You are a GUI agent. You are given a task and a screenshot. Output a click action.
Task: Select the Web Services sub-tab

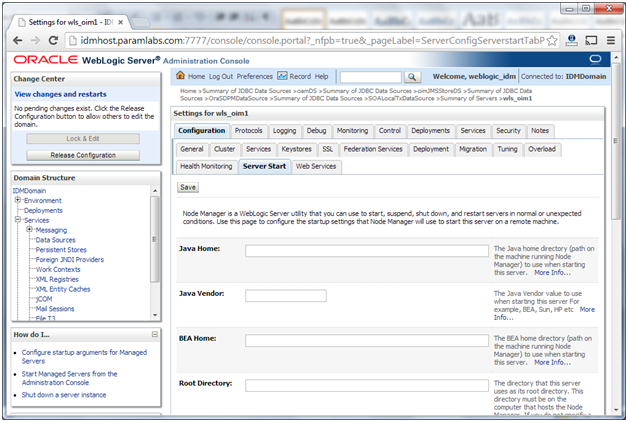316,167
